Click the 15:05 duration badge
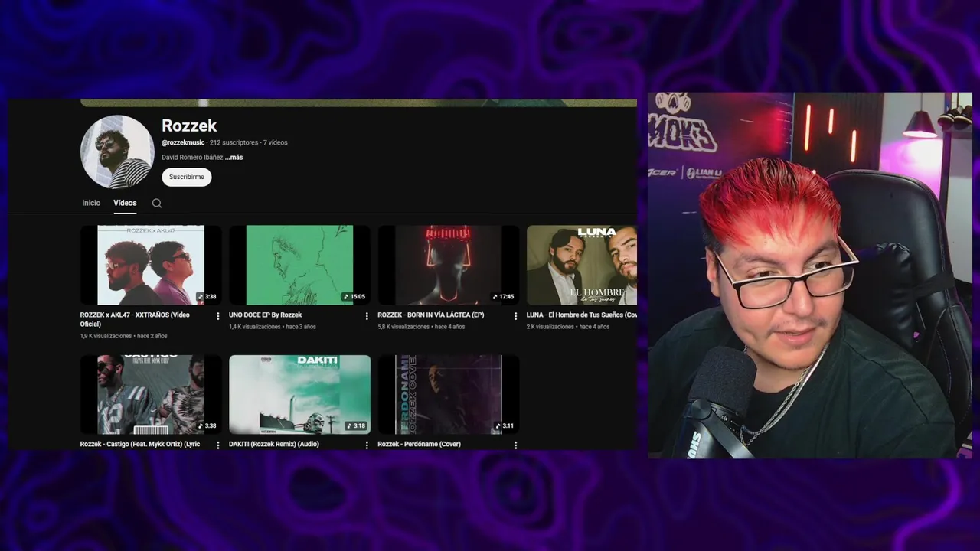The image size is (980, 551). (354, 297)
